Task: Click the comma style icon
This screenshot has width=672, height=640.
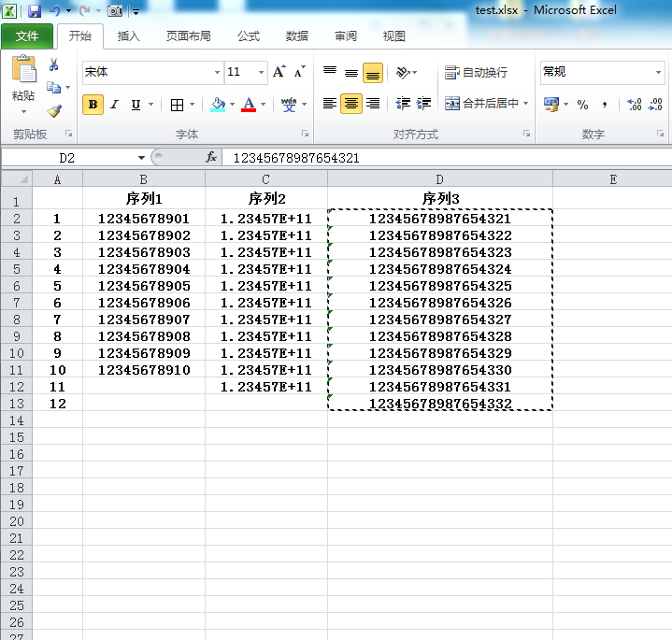Action: 605,105
